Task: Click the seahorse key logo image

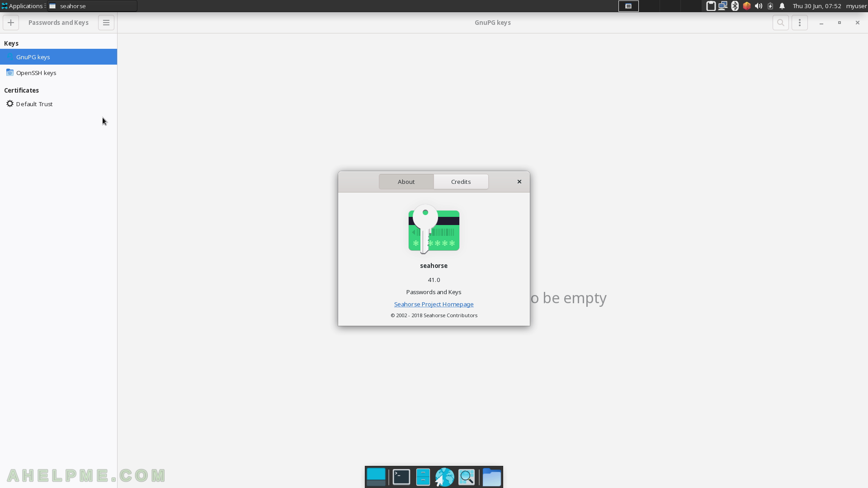Action: pyautogui.click(x=434, y=230)
